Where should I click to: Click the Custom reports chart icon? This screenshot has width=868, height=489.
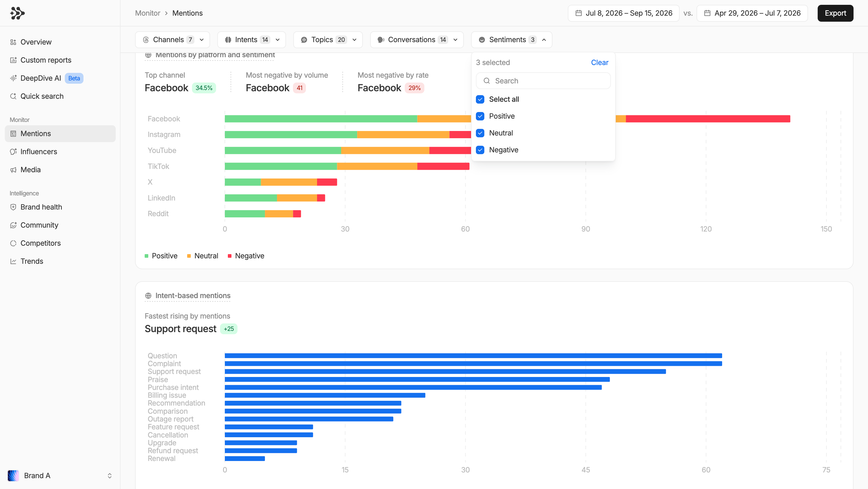(x=13, y=60)
